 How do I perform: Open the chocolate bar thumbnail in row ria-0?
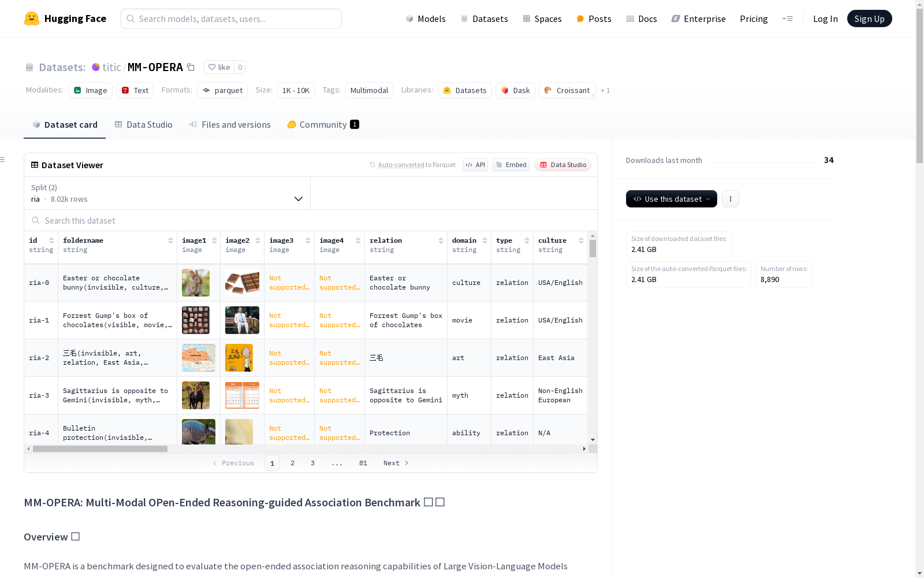pyautogui.click(x=242, y=283)
